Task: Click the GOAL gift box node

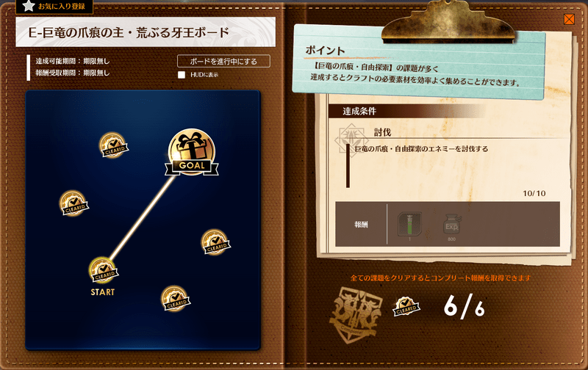Action: coord(192,153)
